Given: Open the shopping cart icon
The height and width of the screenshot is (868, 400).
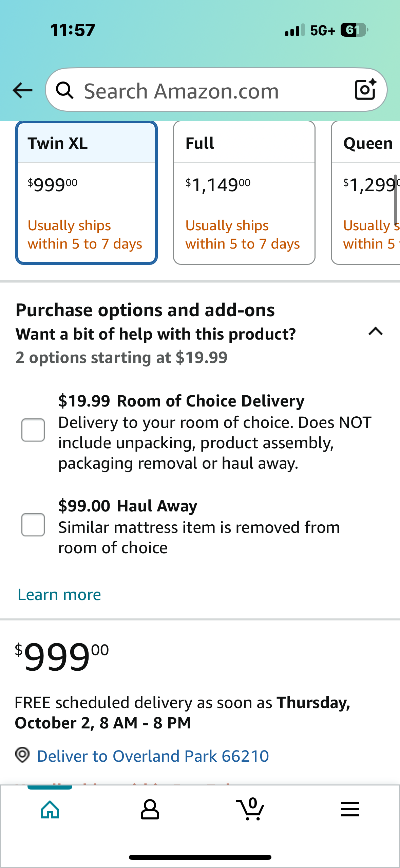Looking at the screenshot, I should [250, 810].
